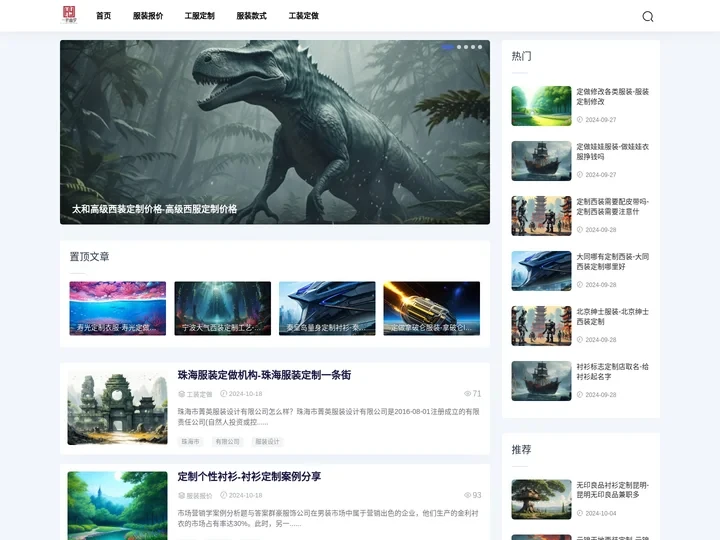The height and width of the screenshot is (540, 720).
Task: Open the search magnifier icon
Action: [647, 16]
